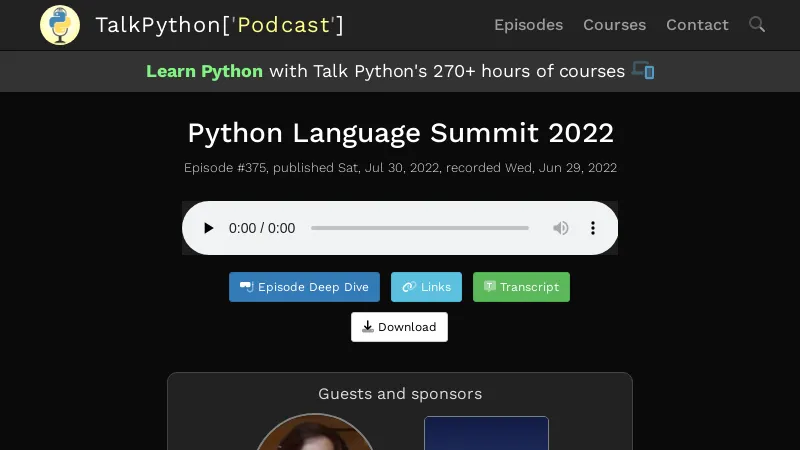Download the episode audio file

coord(399,327)
